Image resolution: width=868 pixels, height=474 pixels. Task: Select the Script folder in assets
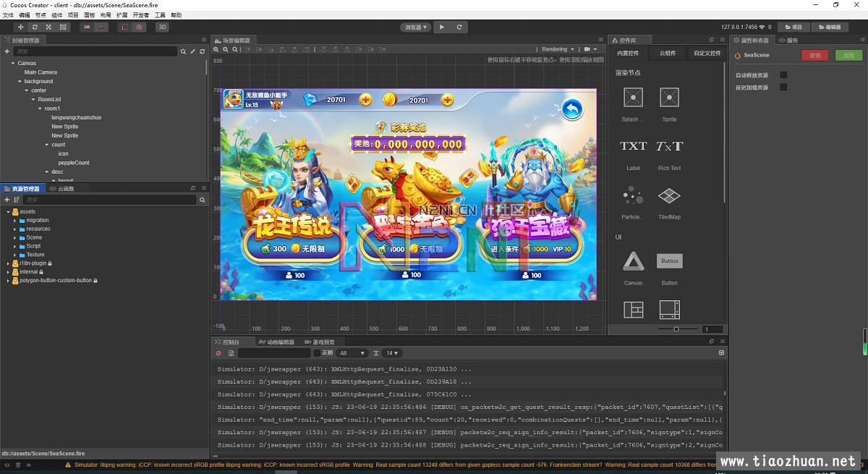tap(33, 246)
